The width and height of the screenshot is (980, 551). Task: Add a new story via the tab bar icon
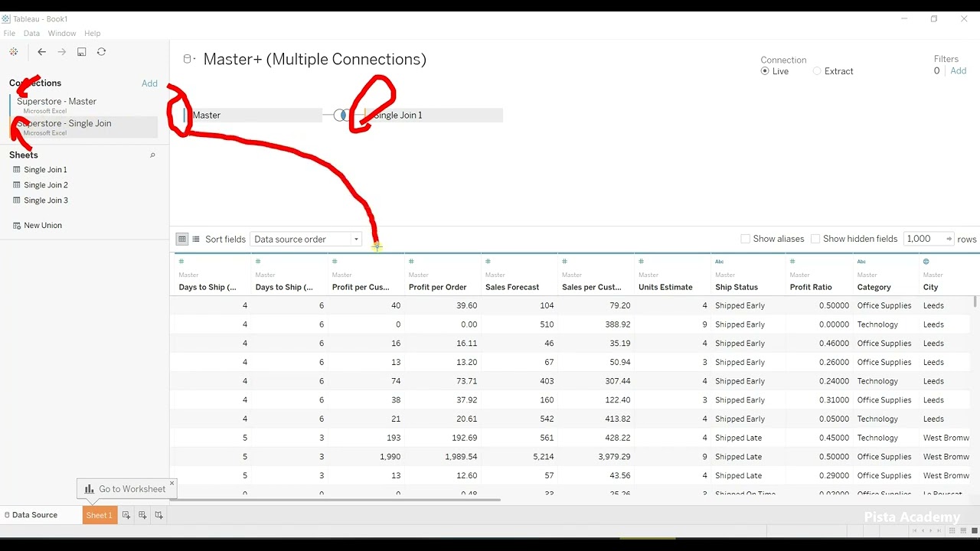[158, 515]
